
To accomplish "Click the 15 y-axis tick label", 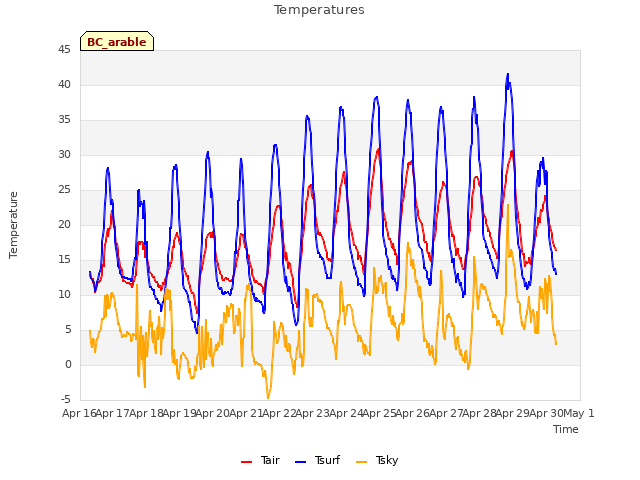I will (64, 260).
